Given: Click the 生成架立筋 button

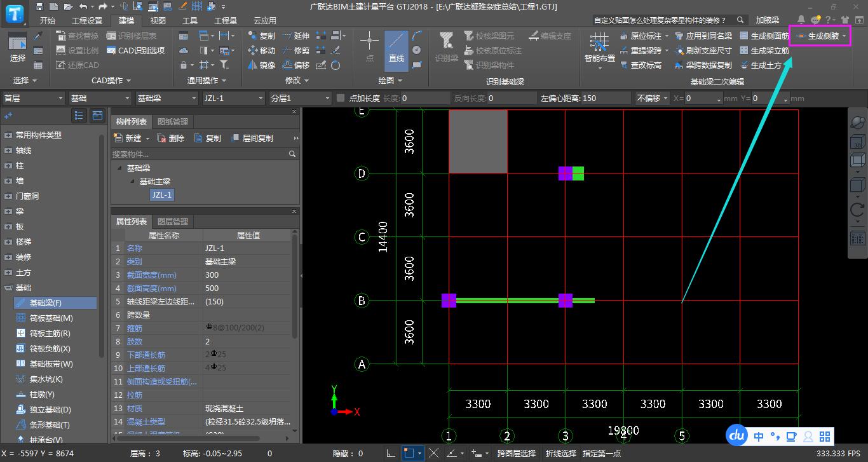Looking at the screenshot, I should 764,50.
